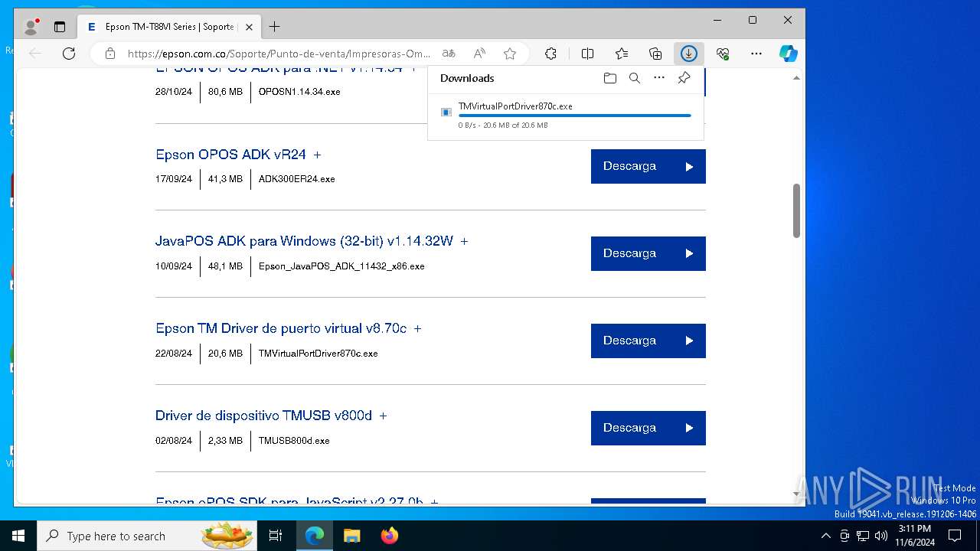Viewport: 980px width, 551px height.
Task: Open File Explorer from taskbar
Action: tap(351, 536)
